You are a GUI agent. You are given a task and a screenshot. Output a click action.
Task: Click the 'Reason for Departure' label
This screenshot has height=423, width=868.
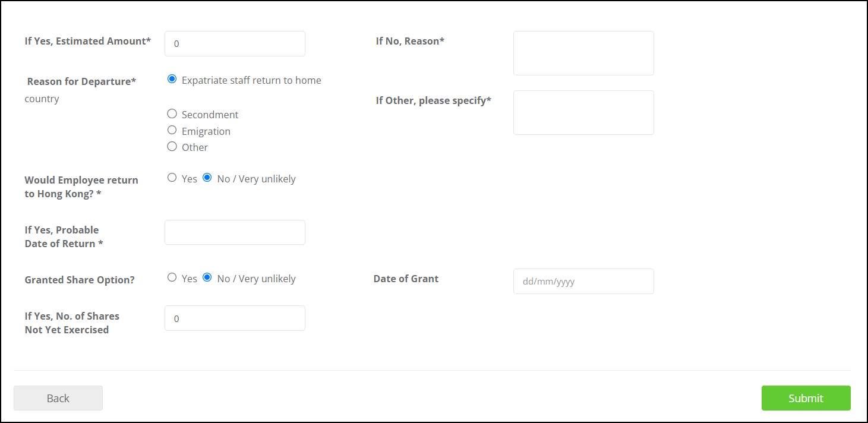pos(81,82)
